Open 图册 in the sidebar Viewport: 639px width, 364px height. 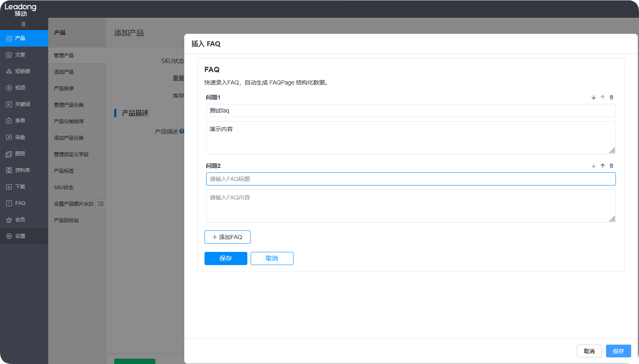click(24, 154)
